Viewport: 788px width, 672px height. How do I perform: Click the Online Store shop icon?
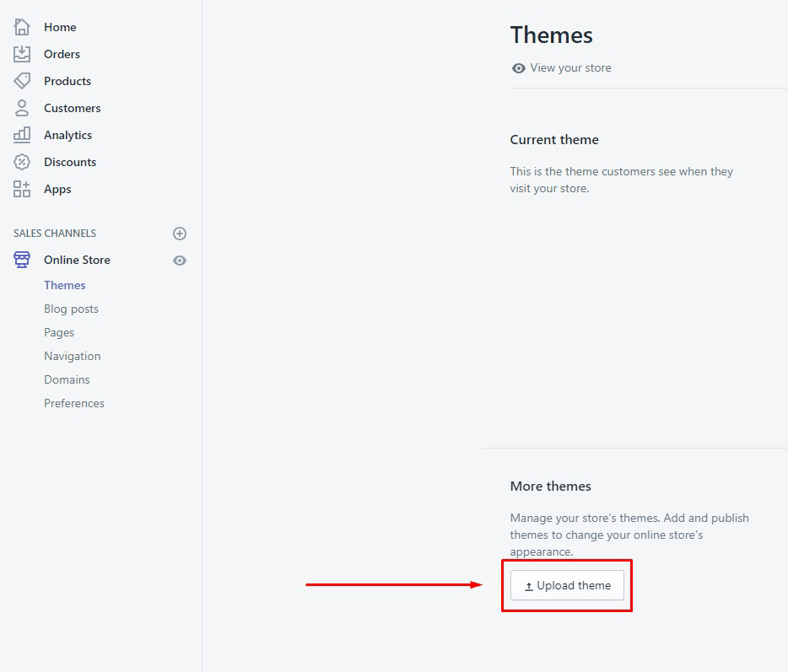(22, 260)
